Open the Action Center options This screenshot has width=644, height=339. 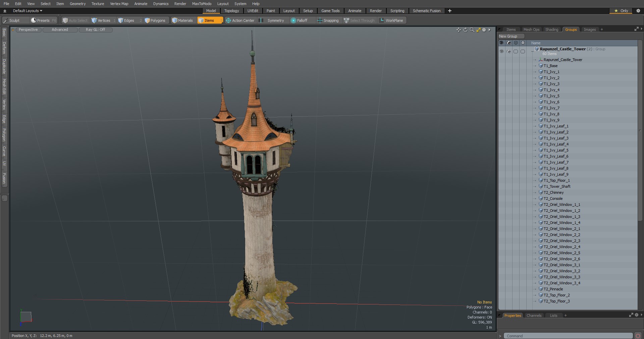tap(240, 20)
